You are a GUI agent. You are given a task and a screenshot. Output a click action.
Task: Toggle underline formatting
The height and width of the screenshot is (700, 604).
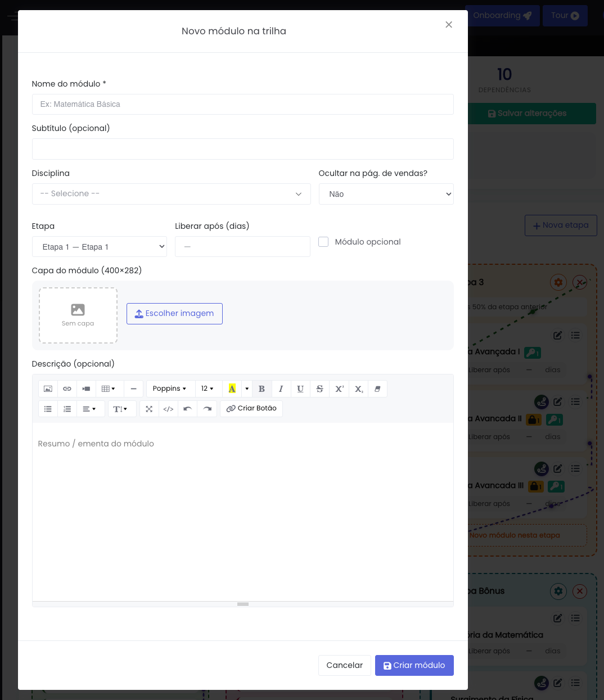click(x=300, y=389)
